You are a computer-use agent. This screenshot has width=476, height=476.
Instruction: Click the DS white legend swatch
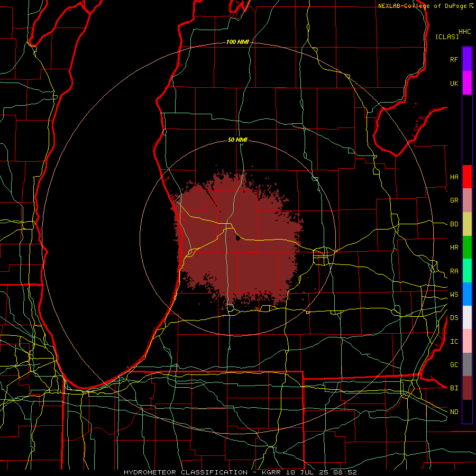(x=467, y=317)
